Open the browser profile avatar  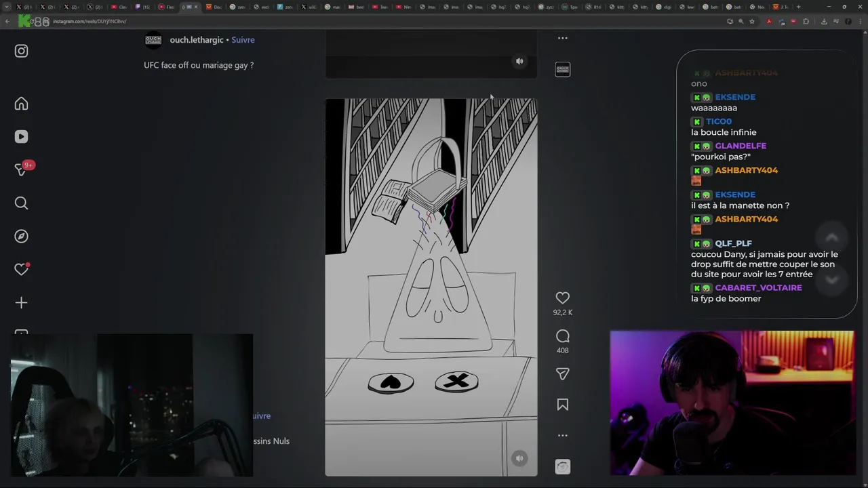848,21
